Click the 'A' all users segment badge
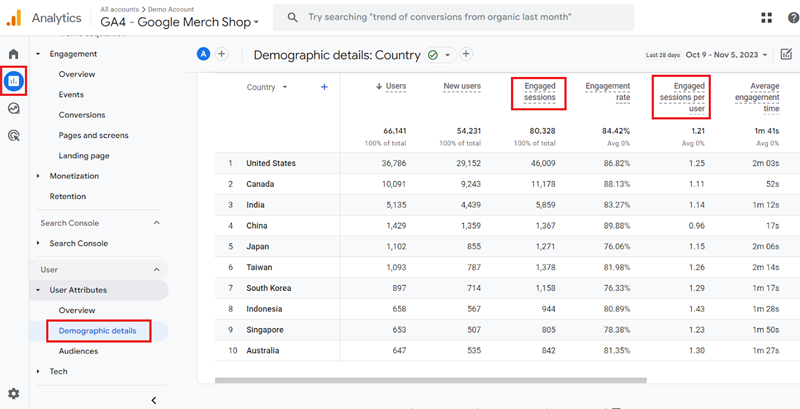This screenshot has height=409, width=800. (204, 54)
